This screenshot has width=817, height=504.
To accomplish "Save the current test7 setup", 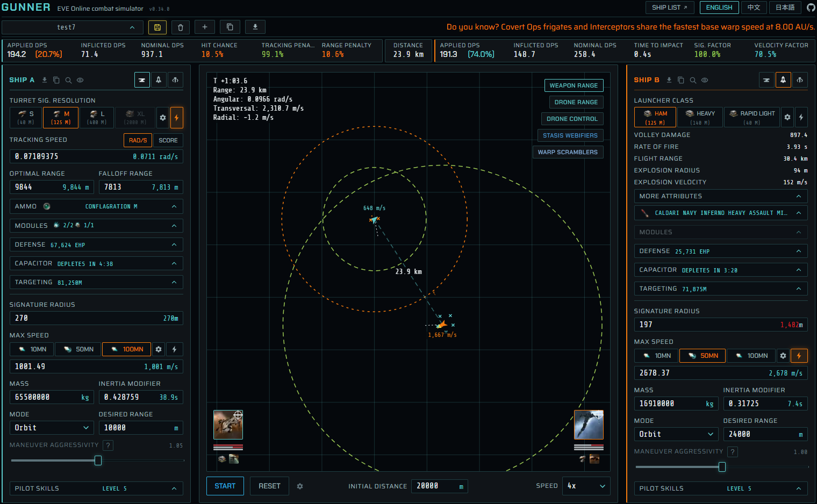I will point(157,27).
